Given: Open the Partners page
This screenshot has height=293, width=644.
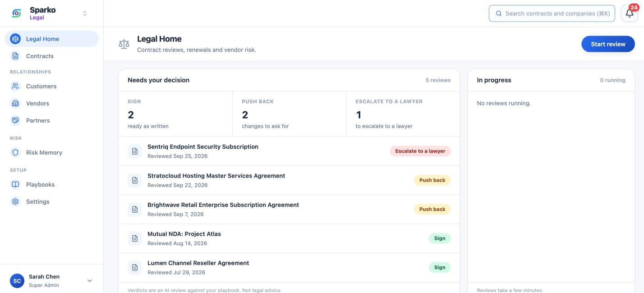Looking at the screenshot, I should pos(51,120).
